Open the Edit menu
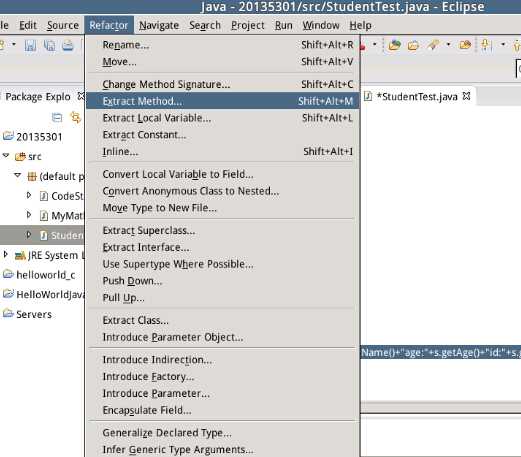Image resolution: width=521 pixels, height=457 pixels. (x=28, y=25)
